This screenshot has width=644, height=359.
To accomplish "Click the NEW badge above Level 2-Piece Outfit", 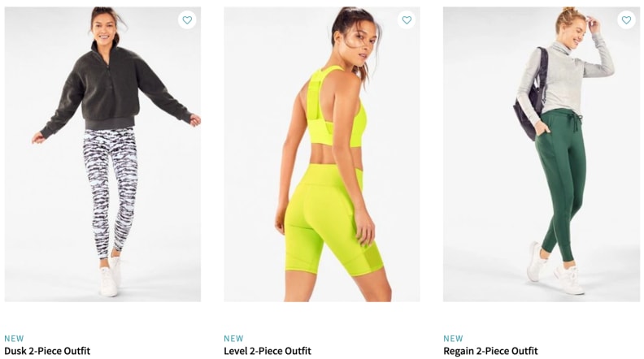I will [233, 339].
